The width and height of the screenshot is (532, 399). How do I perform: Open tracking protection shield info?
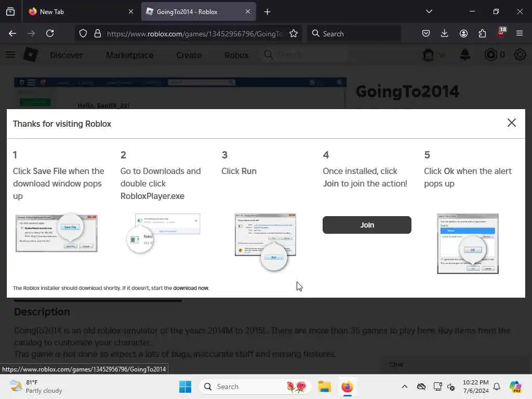83,34
